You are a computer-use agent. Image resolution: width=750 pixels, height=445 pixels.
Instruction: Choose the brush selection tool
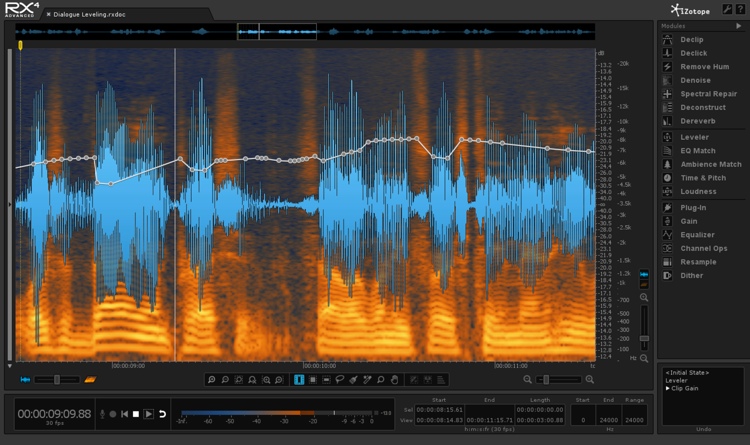(354, 380)
